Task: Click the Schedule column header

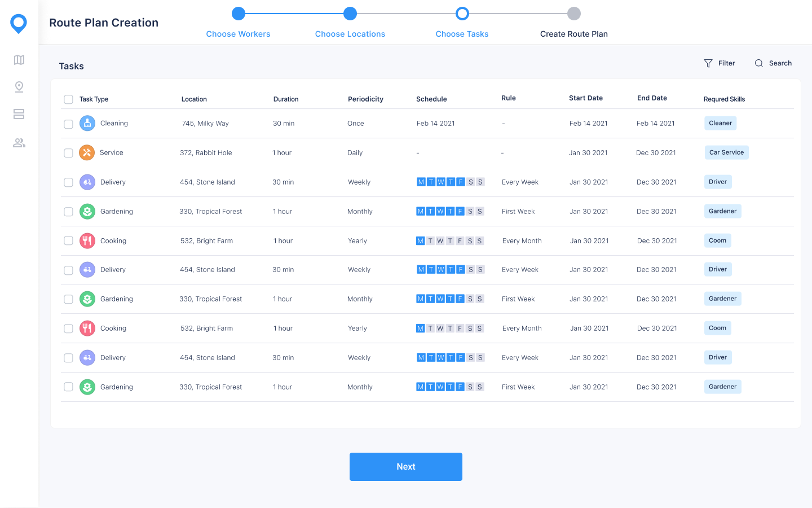Action: tap(431, 99)
